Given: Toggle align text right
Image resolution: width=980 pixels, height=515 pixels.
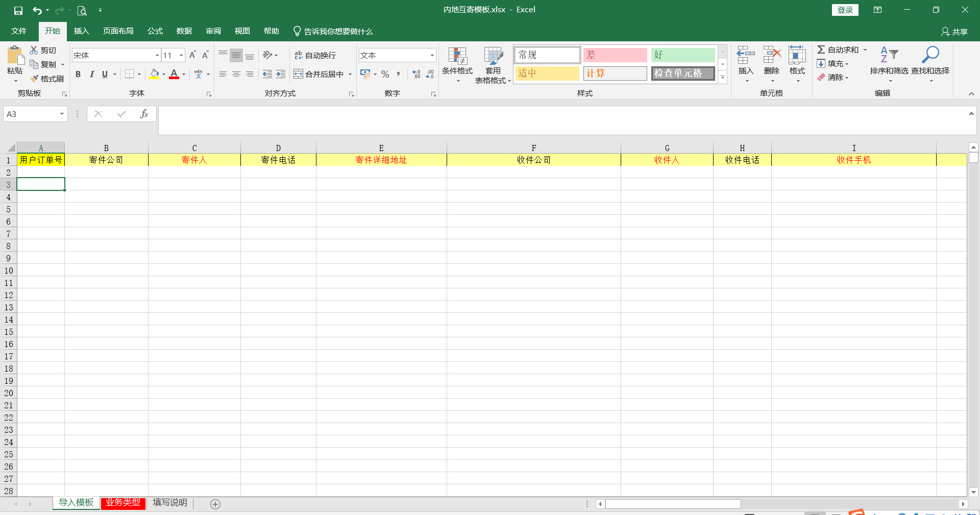Looking at the screenshot, I should (x=250, y=74).
